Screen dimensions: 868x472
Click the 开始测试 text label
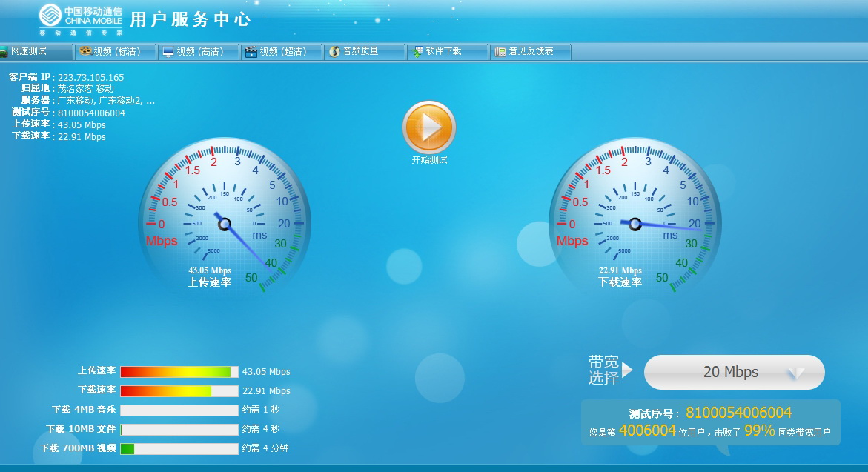(429, 160)
